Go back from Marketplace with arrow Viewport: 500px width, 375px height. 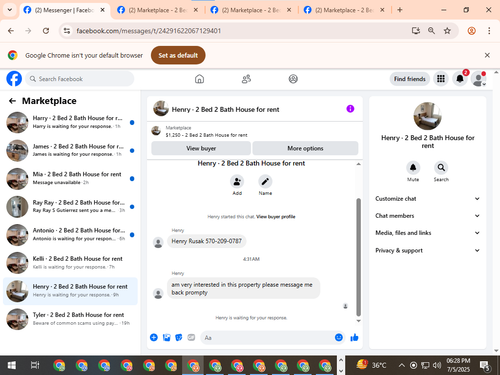coord(12,101)
